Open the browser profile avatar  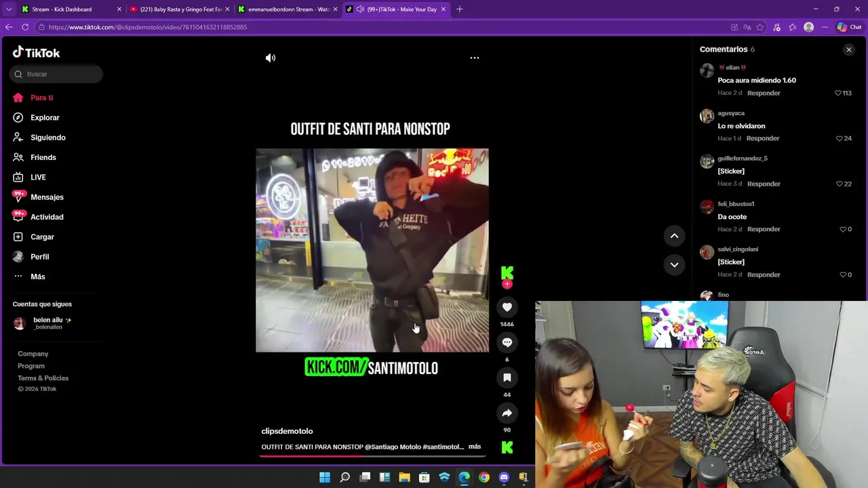tap(808, 27)
